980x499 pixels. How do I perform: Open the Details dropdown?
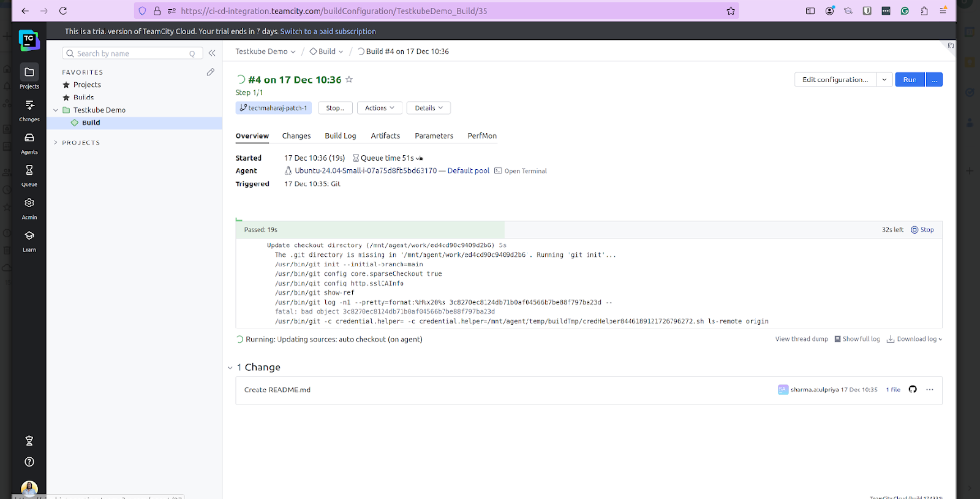[429, 108]
